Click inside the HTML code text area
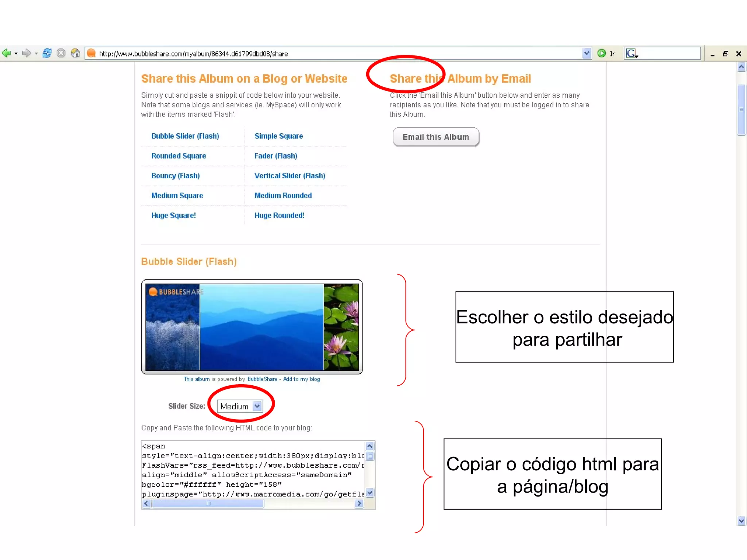This screenshot has height=560, width=747. coord(253,470)
